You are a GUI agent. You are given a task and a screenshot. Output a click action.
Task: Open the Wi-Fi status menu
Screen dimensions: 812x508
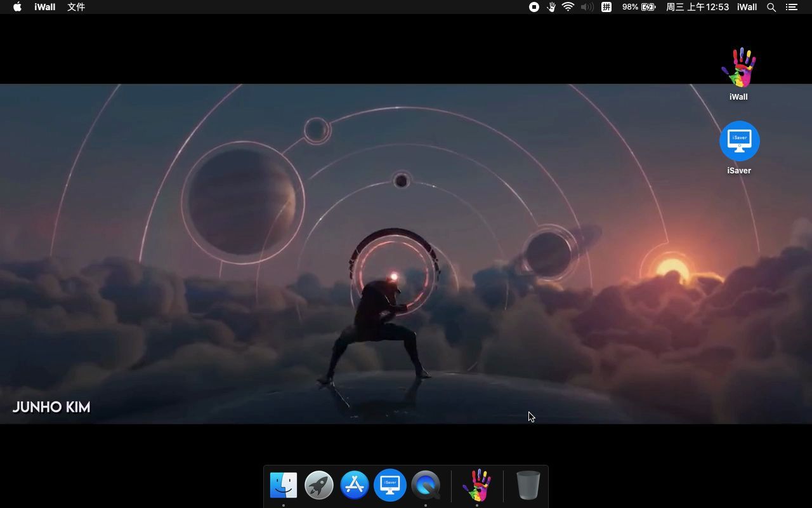[x=568, y=7]
